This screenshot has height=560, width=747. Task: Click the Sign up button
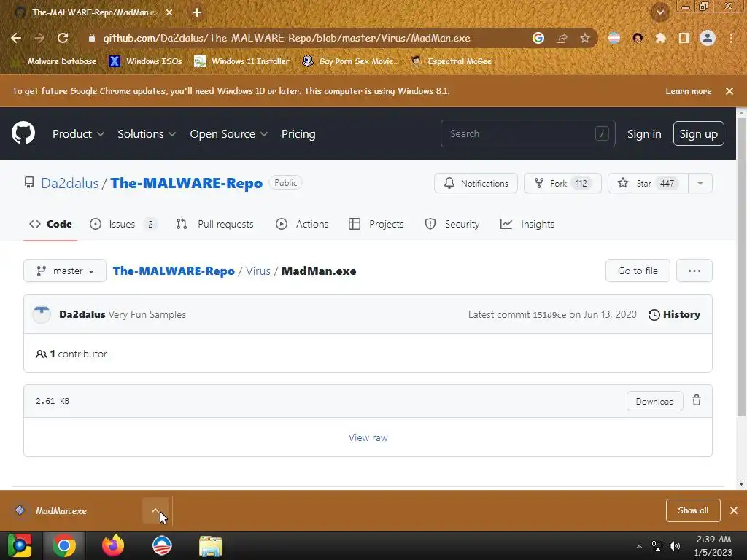tap(698, 134)
